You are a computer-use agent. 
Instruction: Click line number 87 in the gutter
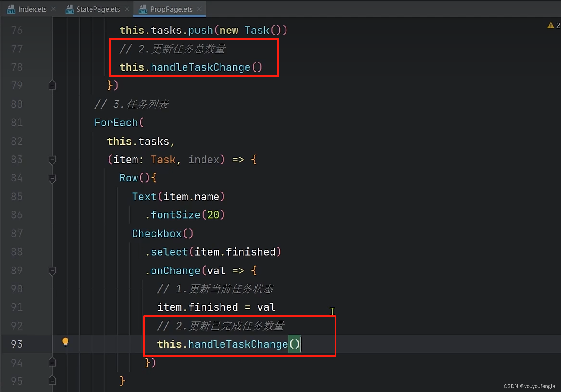coord(17,233)
